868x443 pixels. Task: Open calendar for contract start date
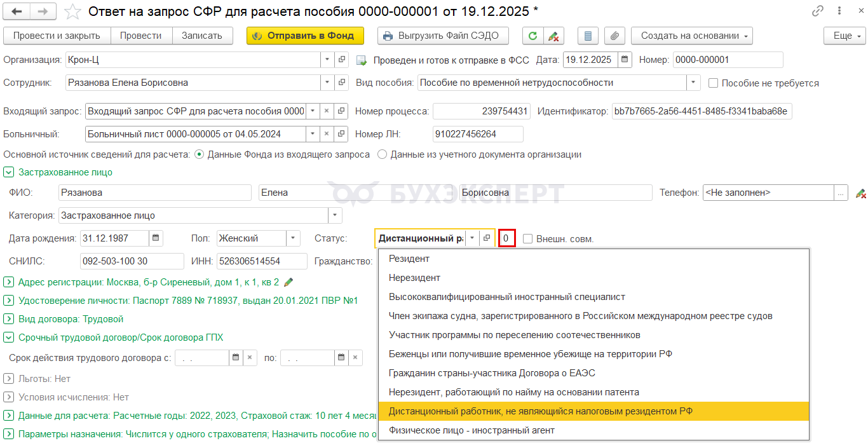(236, 357)
